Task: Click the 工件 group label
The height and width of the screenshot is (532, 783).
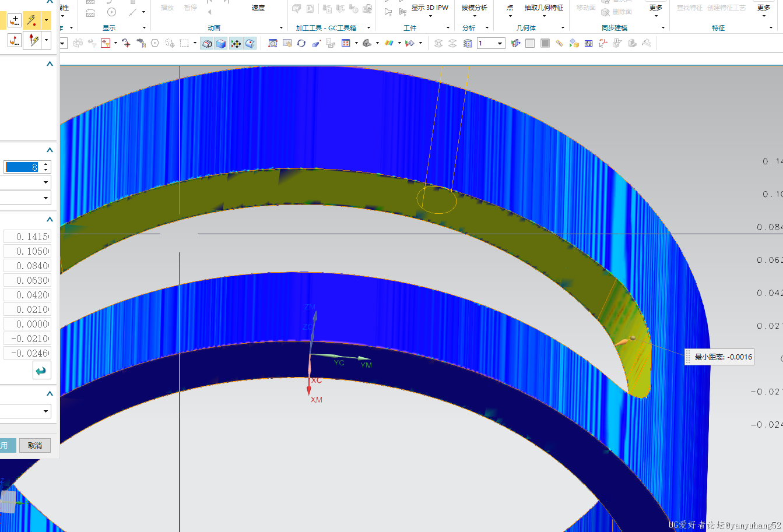Action: (410, 28)
